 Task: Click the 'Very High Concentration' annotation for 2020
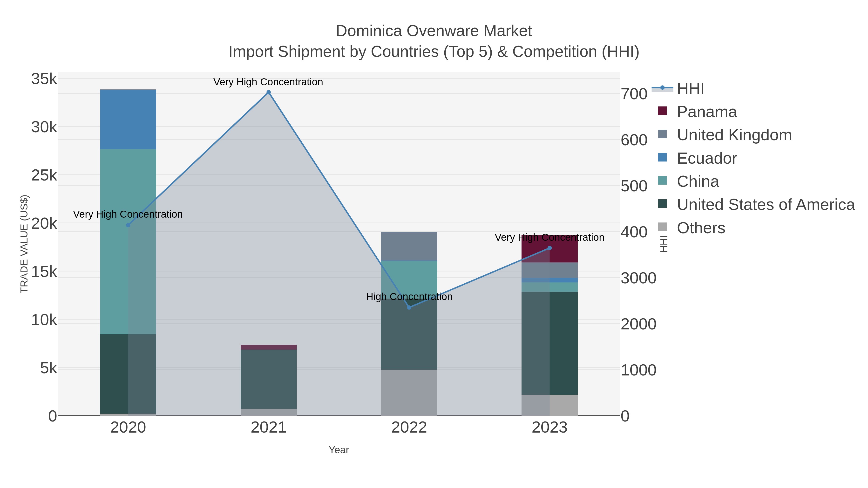[128, 214]
